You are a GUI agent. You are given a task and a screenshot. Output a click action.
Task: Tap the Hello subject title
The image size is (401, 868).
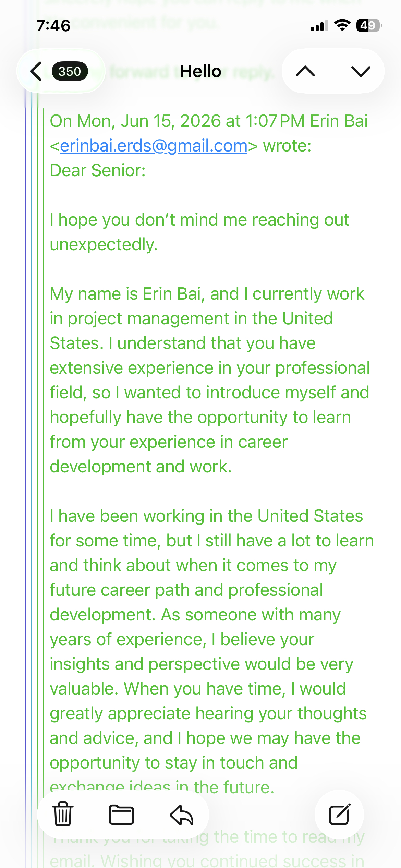click(x=200, y=71)
